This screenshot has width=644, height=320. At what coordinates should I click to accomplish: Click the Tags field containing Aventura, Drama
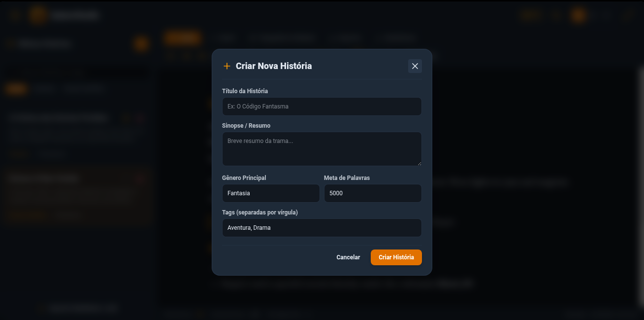click(322, 228)
